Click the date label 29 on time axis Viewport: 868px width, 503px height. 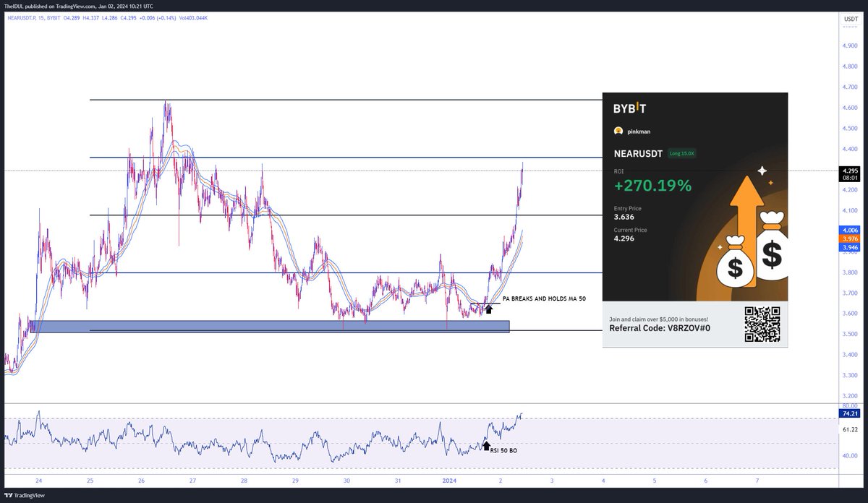(x=296, y=481)
